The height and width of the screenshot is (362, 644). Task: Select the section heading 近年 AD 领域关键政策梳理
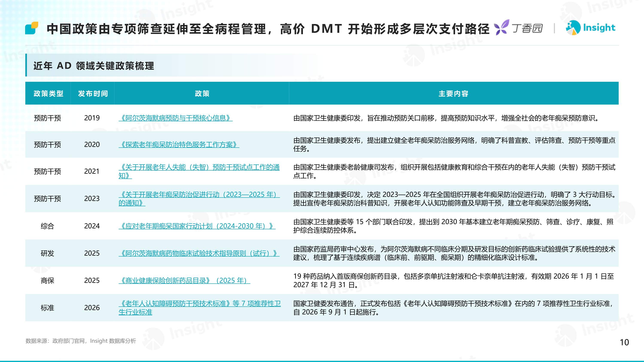[94, 66]
